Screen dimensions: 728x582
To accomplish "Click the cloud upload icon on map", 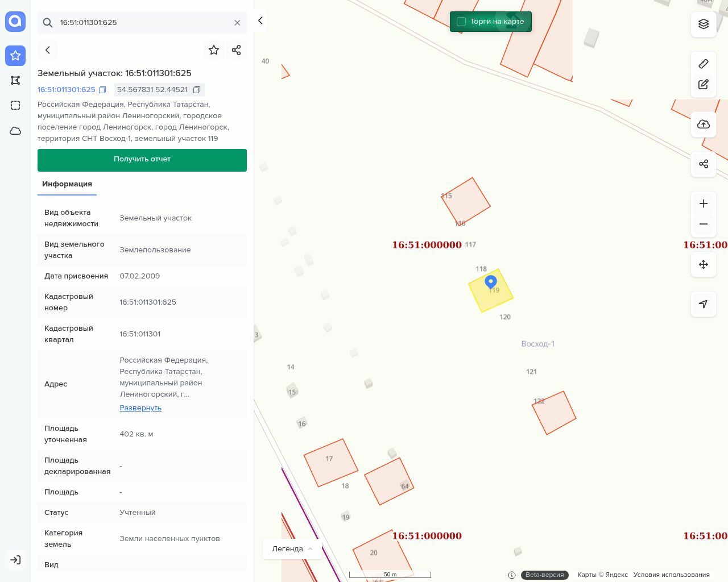I will [704, 124].
